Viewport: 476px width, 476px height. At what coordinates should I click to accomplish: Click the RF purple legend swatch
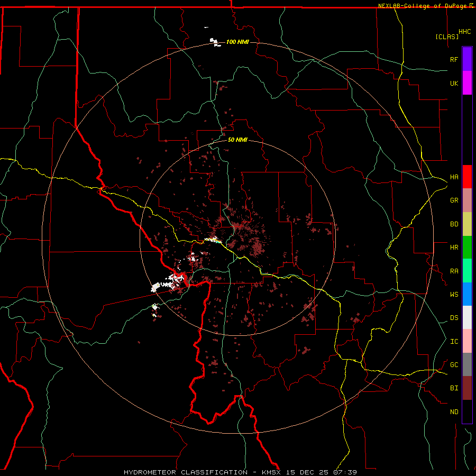(x=467, y=59)
